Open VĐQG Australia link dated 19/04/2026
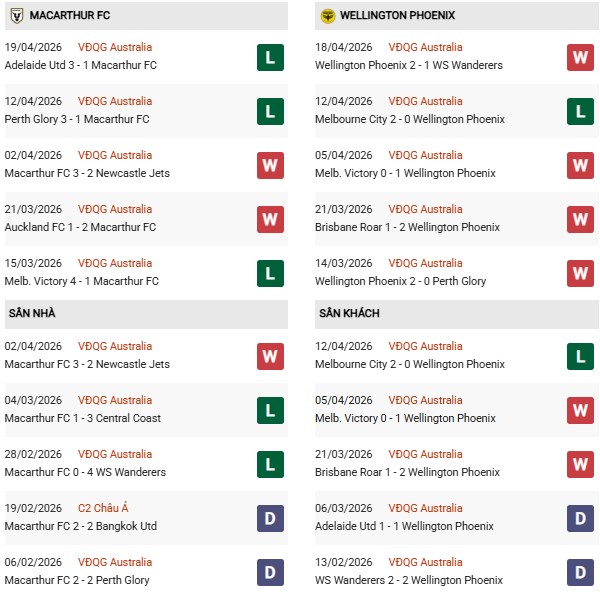Viewport: 600px width, 596px height. click(116, 47)
